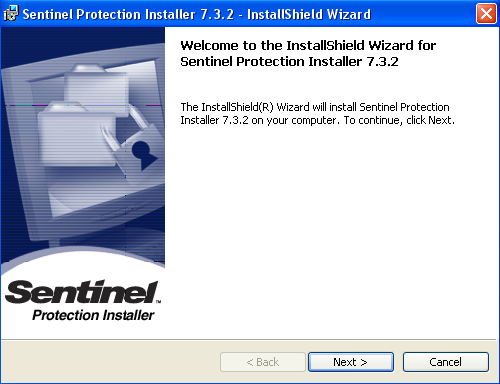500x384 pixels.
Task: Close the InstallShield Wizard window
Action: (x=486, y=14)
